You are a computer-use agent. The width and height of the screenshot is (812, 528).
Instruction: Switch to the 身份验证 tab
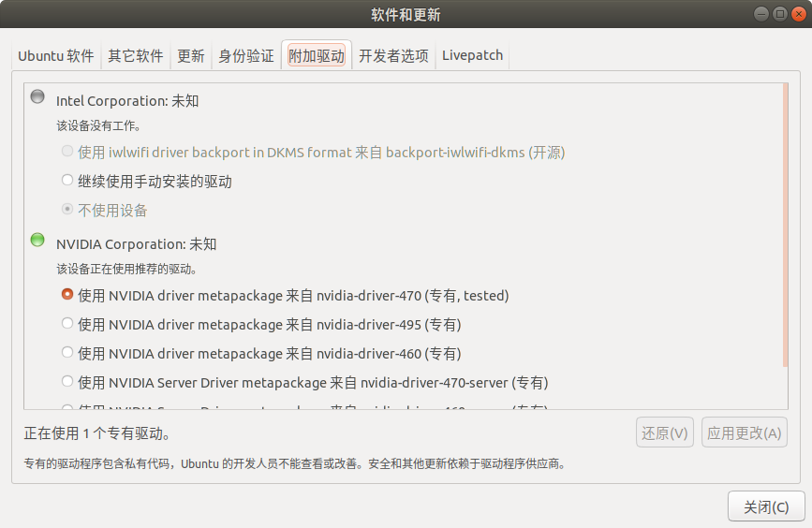[246, 55]
